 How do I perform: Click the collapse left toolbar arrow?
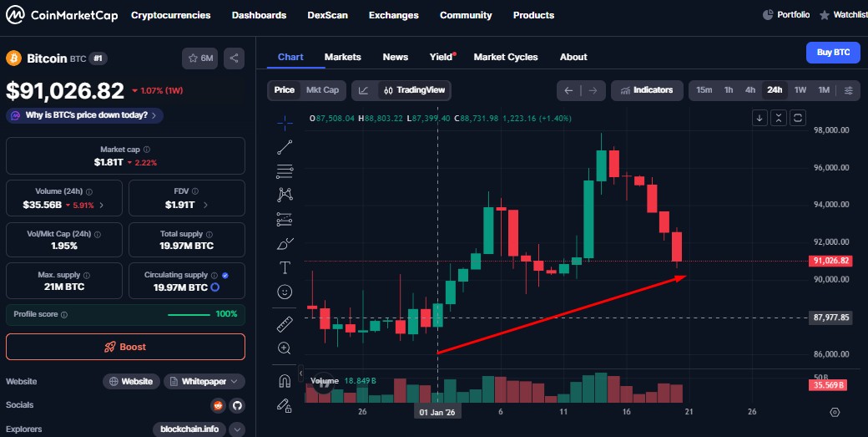tap(301, 373)
